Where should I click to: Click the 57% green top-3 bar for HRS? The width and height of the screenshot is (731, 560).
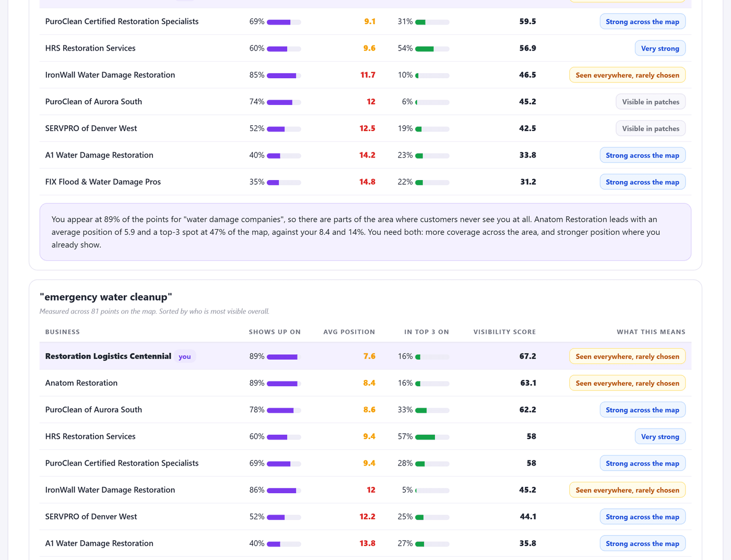coord(432,437)
